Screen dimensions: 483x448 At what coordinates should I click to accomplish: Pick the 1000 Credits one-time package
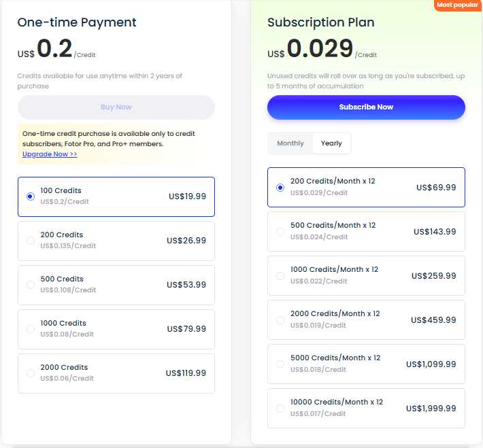click(31, 329)
